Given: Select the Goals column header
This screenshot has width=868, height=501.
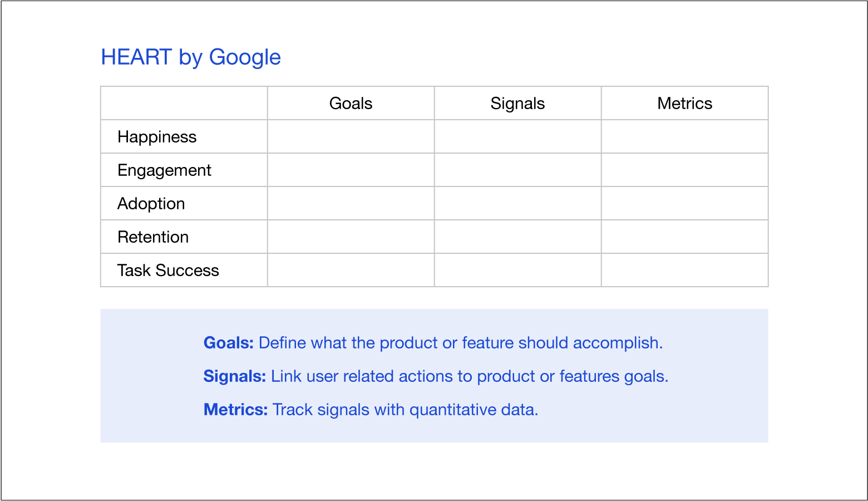Looking at the screenshot, I should [x=351, y=103].
